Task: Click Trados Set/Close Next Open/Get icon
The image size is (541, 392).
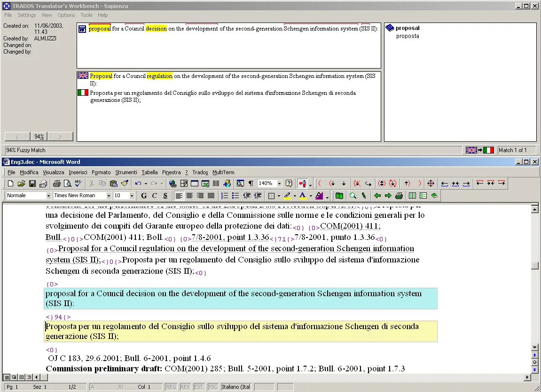Action: coord(382,184)
